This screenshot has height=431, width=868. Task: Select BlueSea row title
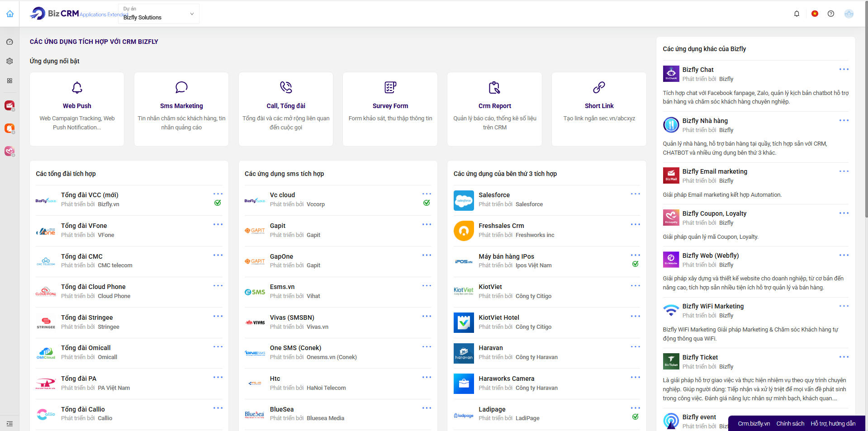pos(282,409)
